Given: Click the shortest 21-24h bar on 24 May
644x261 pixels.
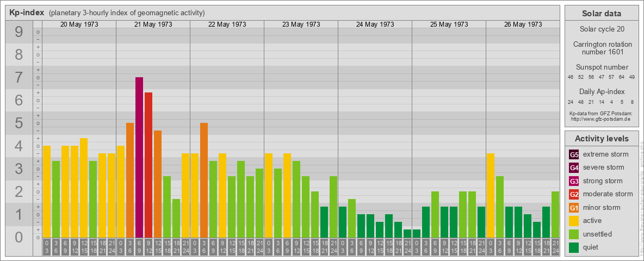Looking at the screenshot, I should click(407, 233).
